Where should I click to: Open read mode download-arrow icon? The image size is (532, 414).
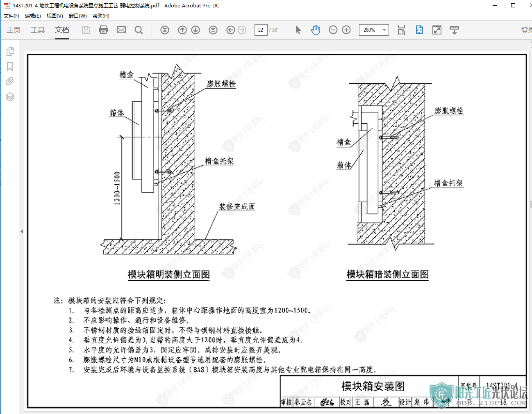tap(455, 30)
